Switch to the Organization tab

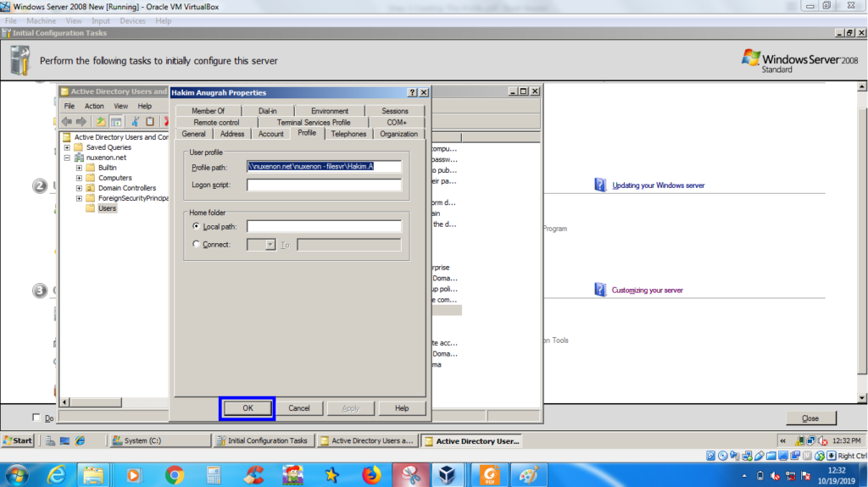(398, 134)
